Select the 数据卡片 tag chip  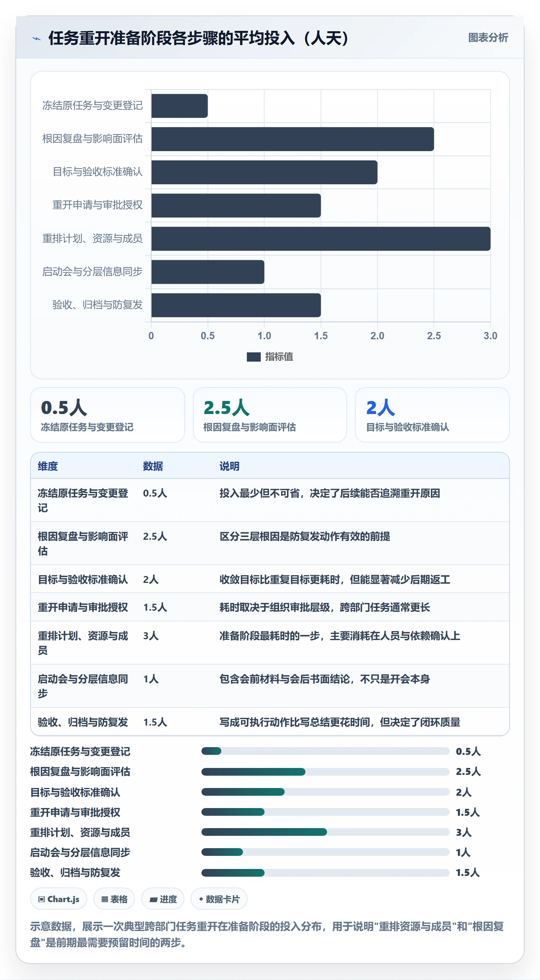(x=219, y=899)
